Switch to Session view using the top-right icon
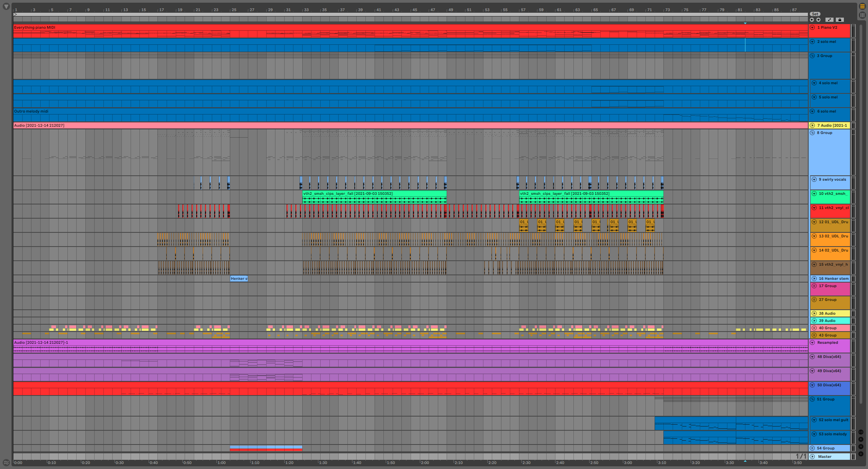This screenshot has height=469, width=868. pos(862,15)
